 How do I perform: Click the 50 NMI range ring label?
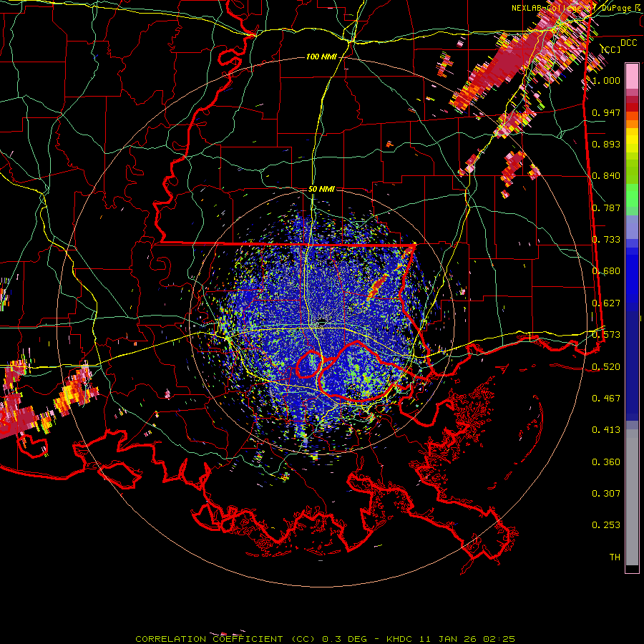[321, 189]
